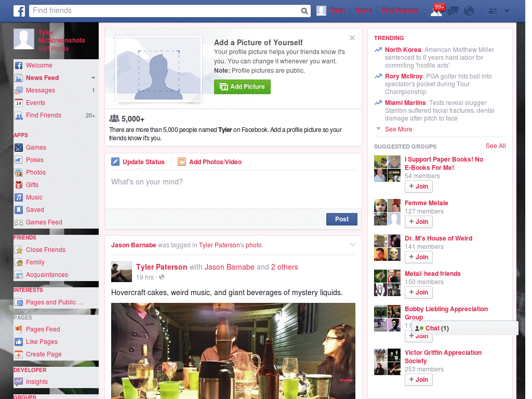This screenshot has width=532, height=399.
Task: Open the account menu dropdown arrow
Action: (x=507, y=11)
